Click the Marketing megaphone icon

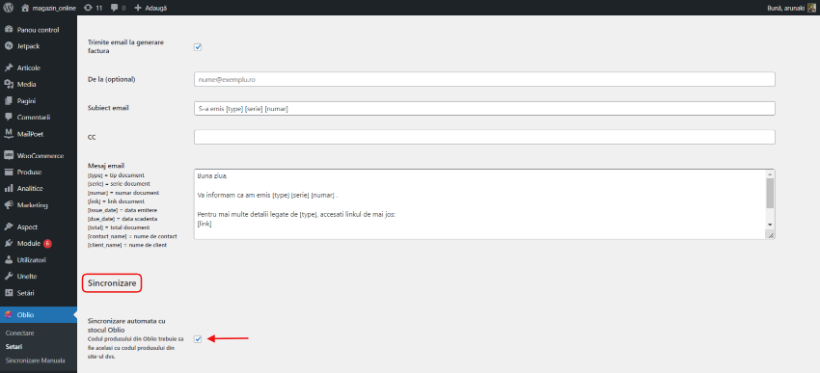click(8, 205)
